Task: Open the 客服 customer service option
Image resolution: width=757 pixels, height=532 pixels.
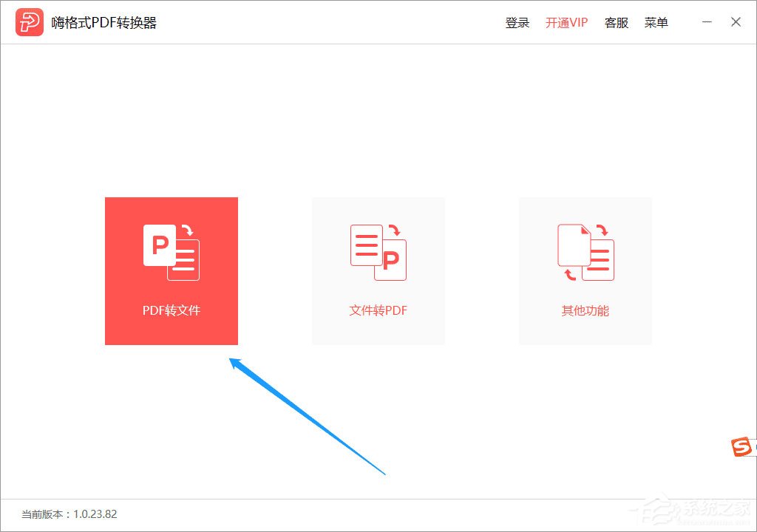Action: pyautogui.click(x=617, y=22)
